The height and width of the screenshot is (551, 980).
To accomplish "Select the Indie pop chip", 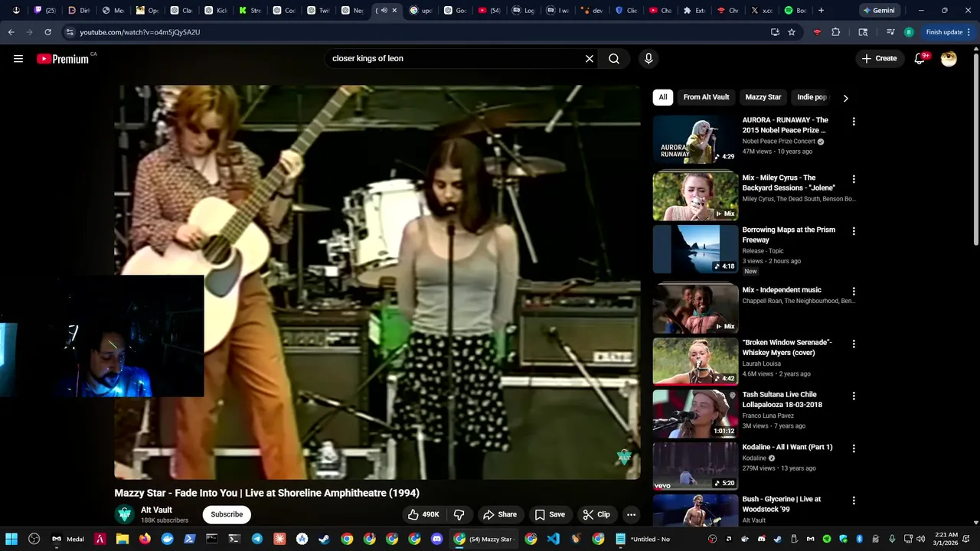I will (x=812, y=97).
